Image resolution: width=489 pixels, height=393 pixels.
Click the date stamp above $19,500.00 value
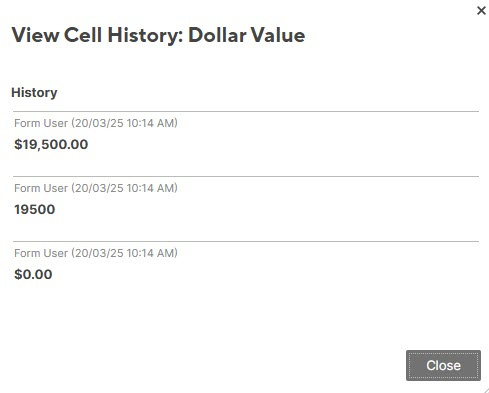124,123
